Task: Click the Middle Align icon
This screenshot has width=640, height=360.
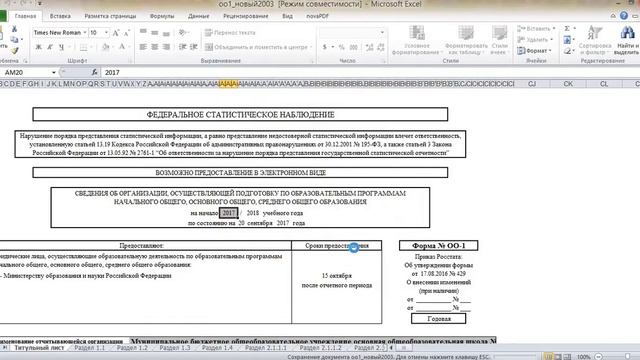Action: point(155,33)
